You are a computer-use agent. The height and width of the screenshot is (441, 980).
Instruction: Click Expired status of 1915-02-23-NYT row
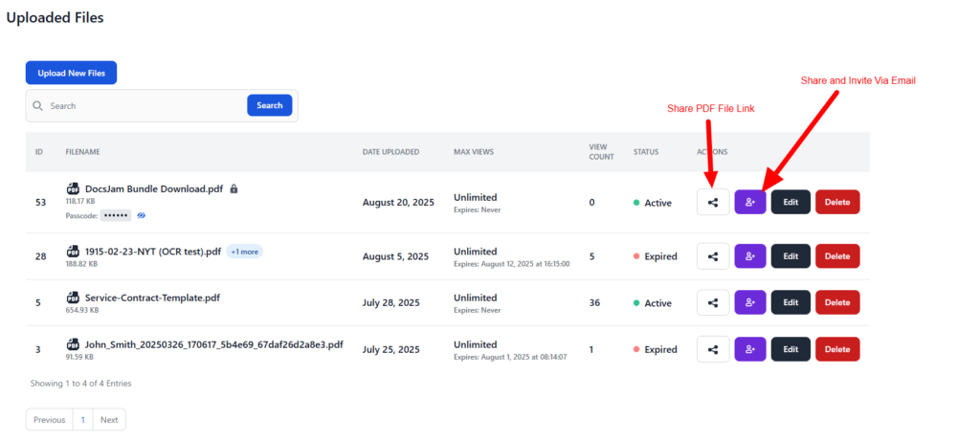655,256
